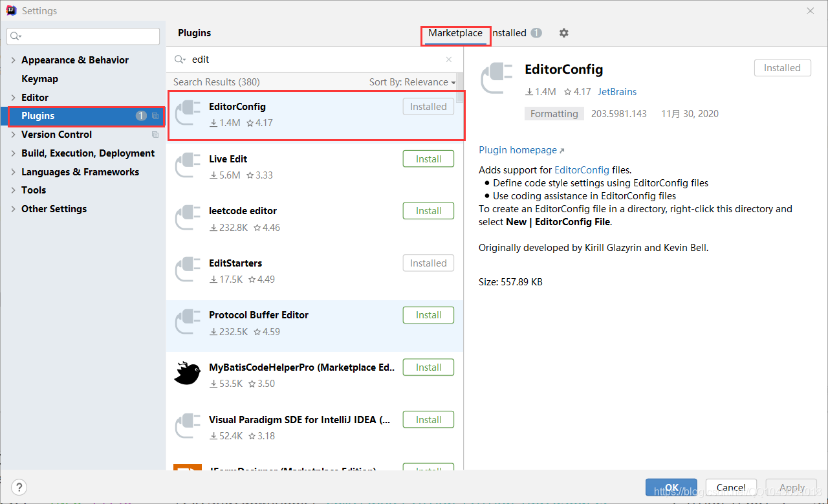Switch to the Marketplace tab
Image resolution: width=828 pixels, height=504 pixels.
pyautogui.click(x=455, y=33)
